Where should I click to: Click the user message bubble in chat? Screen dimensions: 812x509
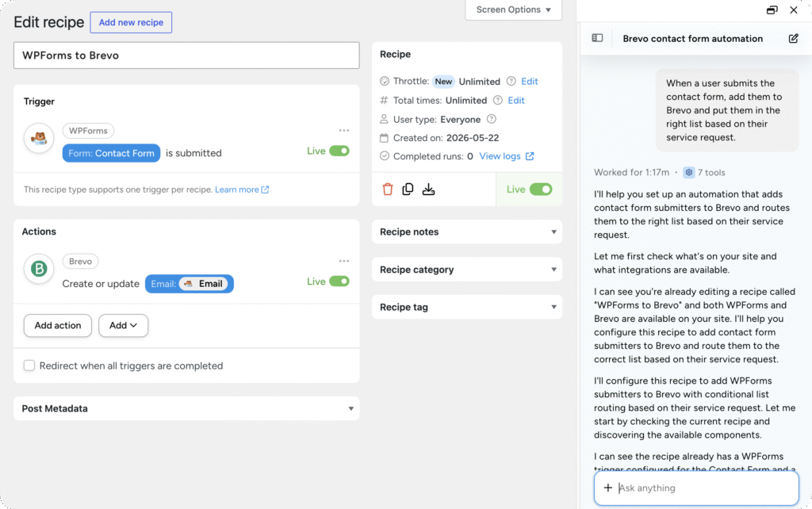[x=727, y=109]
